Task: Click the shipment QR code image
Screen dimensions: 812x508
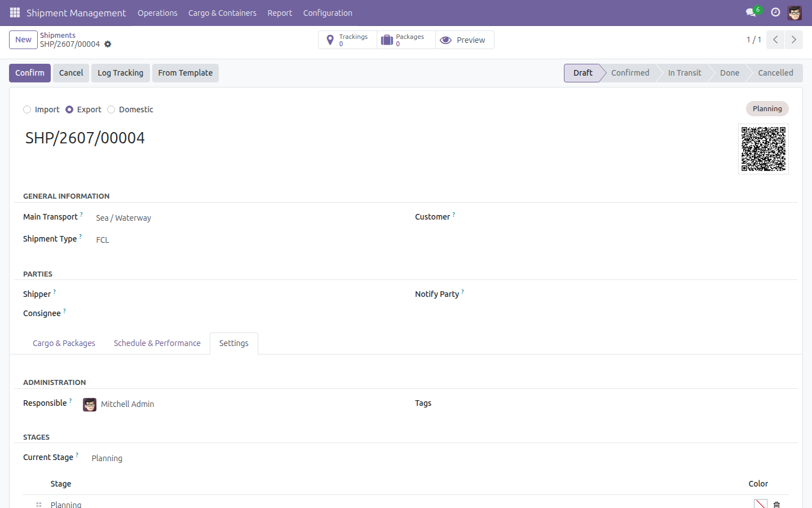Action: coord(764,149)
